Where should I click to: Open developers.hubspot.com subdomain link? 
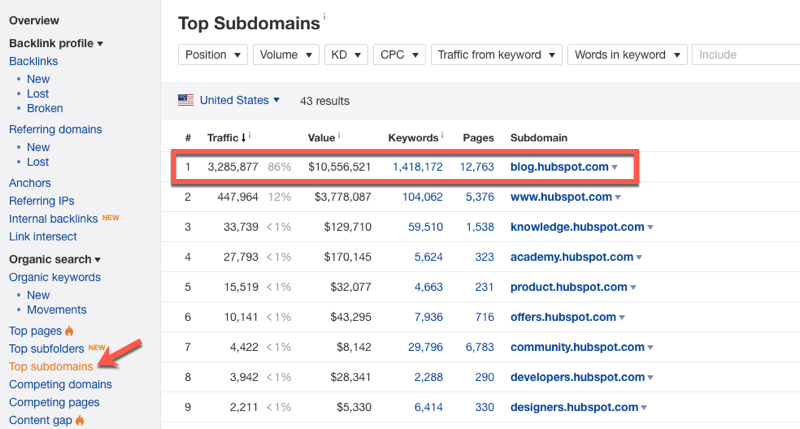tap(578, 377)
